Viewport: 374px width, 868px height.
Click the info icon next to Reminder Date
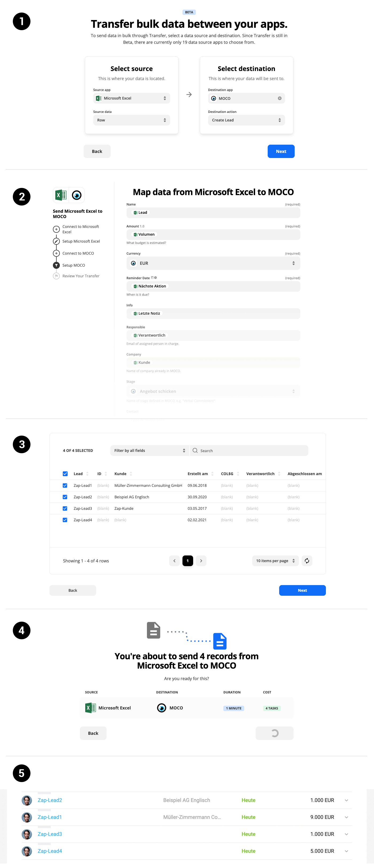click(x=155, y=278)
